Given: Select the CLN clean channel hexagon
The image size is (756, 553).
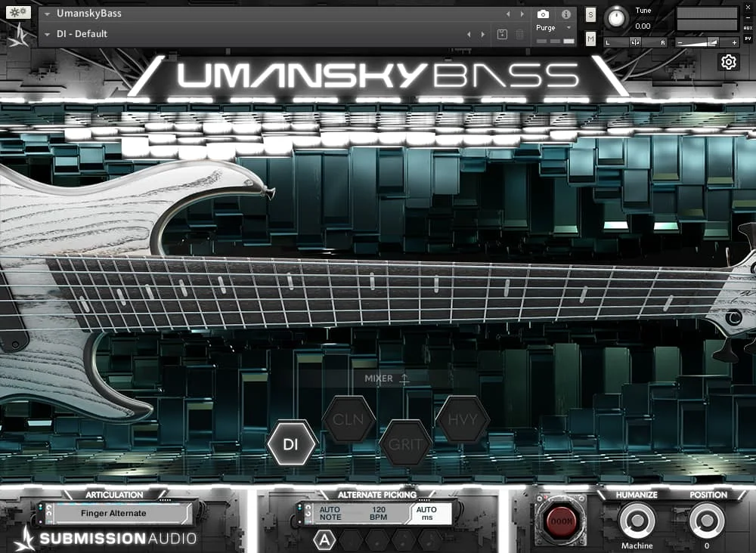Looking at the screenshot, I should tap(349, 418).
